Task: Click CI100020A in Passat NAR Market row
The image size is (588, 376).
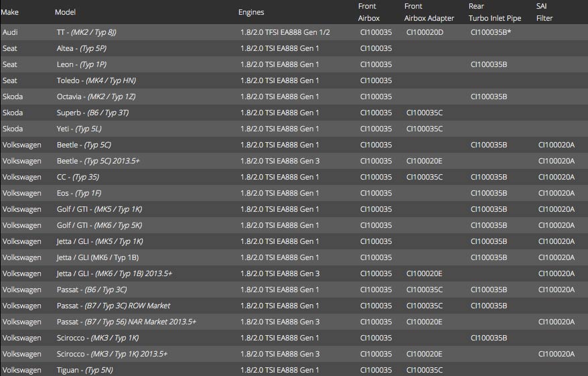Action: coord(556,322)
